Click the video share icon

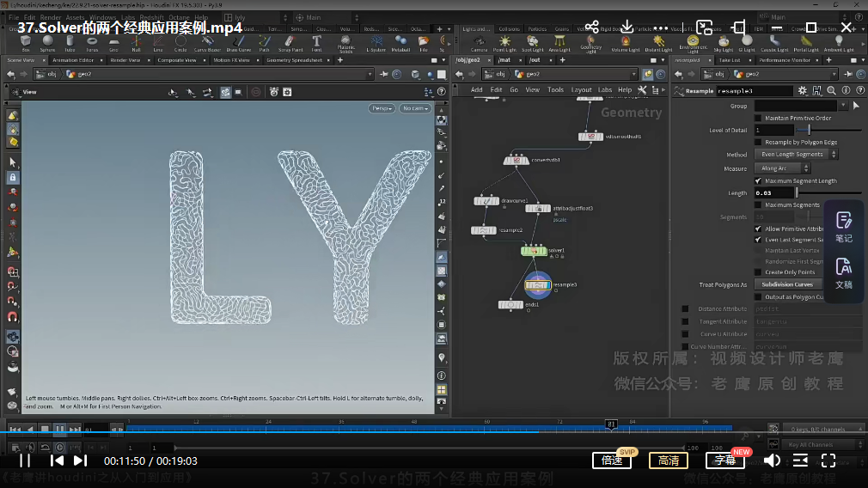(x=592, y=27)
